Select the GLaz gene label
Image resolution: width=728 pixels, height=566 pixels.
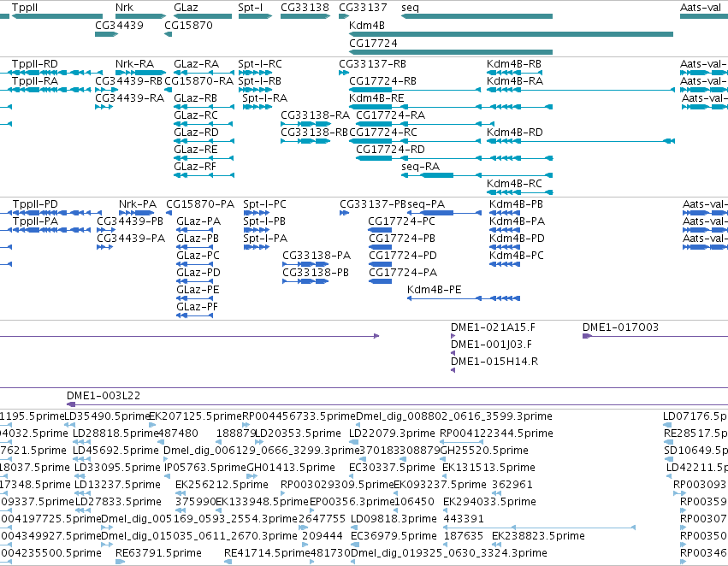click(x=186, y=8)
